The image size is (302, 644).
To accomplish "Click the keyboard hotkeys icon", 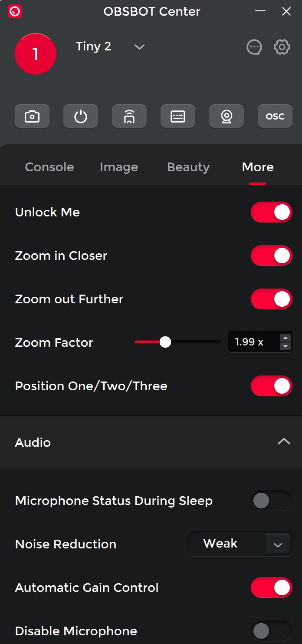I will [178, 116].
